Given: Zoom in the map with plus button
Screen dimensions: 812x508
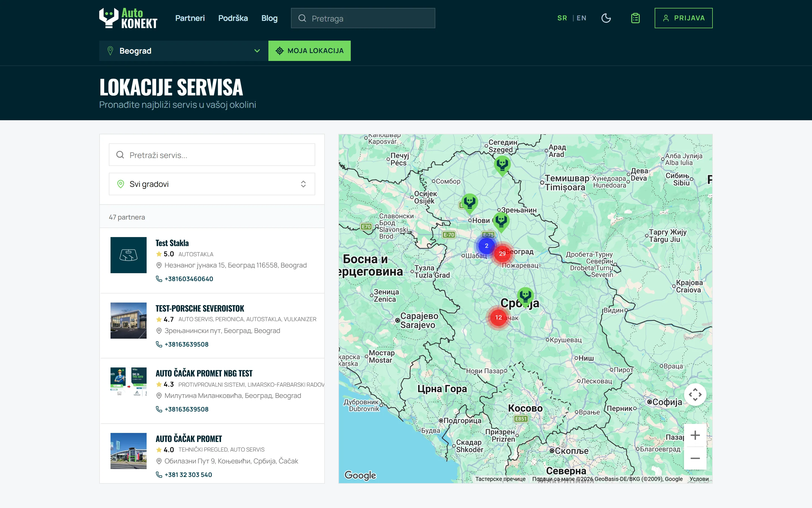Looking at the screenshot, I should point(695,435).
